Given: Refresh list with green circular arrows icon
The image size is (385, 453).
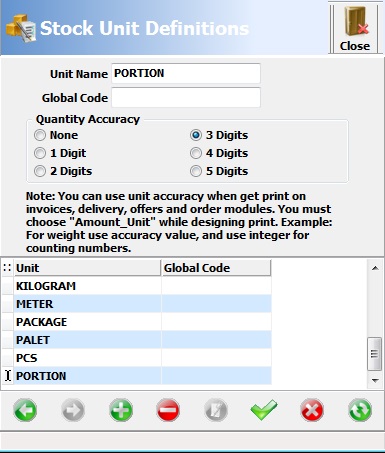Looking at the screenshot, I should click(x=360, y=410).
